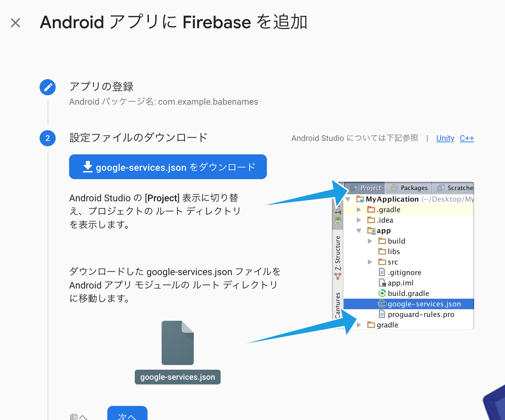The image size is (505, 420).
Task: Click the Android Studio については下記参照 text
Action: [x=355, y=138]
